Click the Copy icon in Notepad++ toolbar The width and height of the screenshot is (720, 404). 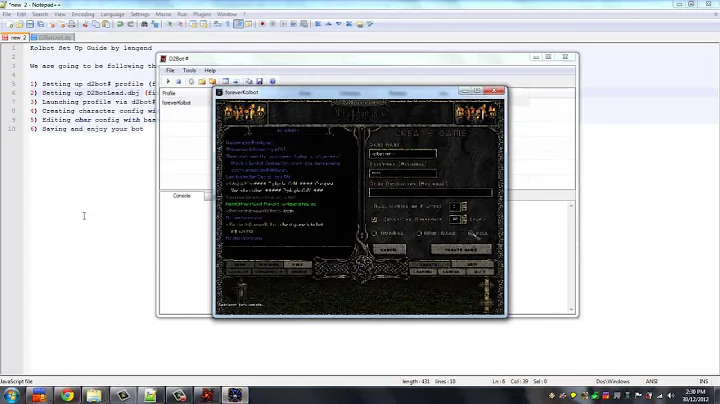[x=96, y=24]
